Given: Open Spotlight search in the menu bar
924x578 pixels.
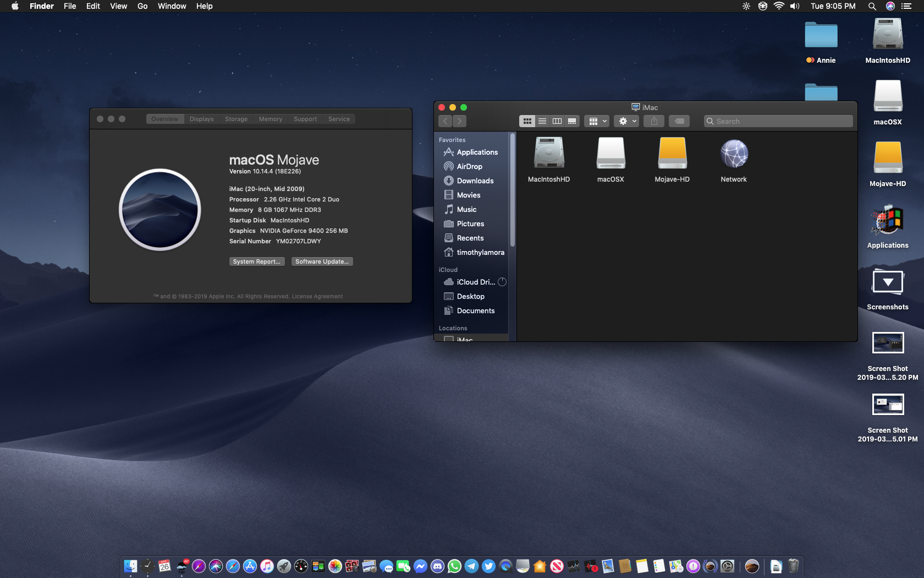Looking at the screenshot, I should click(872, 6).
